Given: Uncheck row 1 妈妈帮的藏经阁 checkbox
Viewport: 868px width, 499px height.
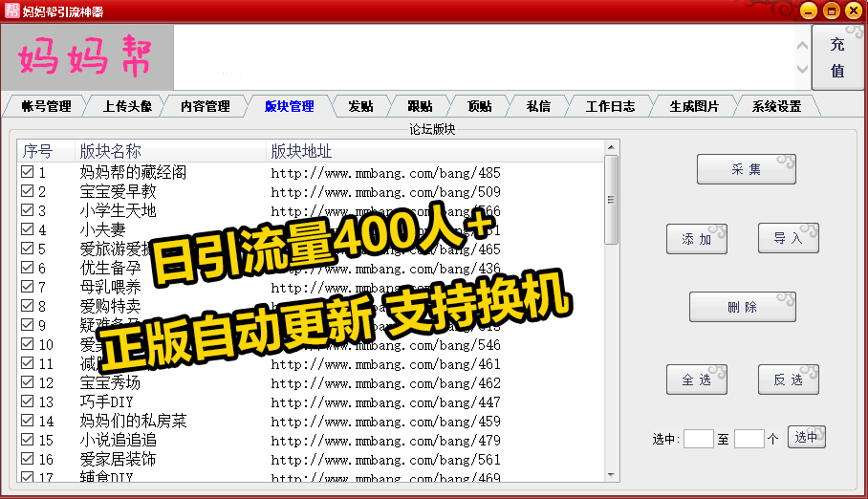Looking at the screenshot, I should [x=27, y=172].
